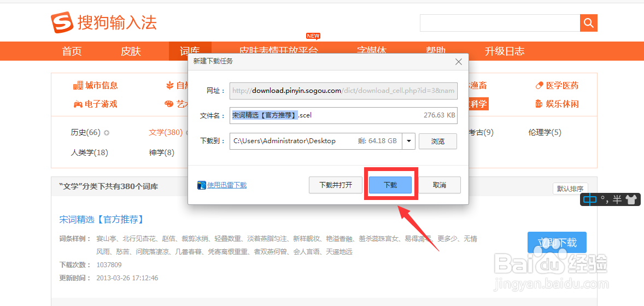644x306 pixels.
Task: Click the 276.63 KB file size text
Action: [x=439, y=115]
